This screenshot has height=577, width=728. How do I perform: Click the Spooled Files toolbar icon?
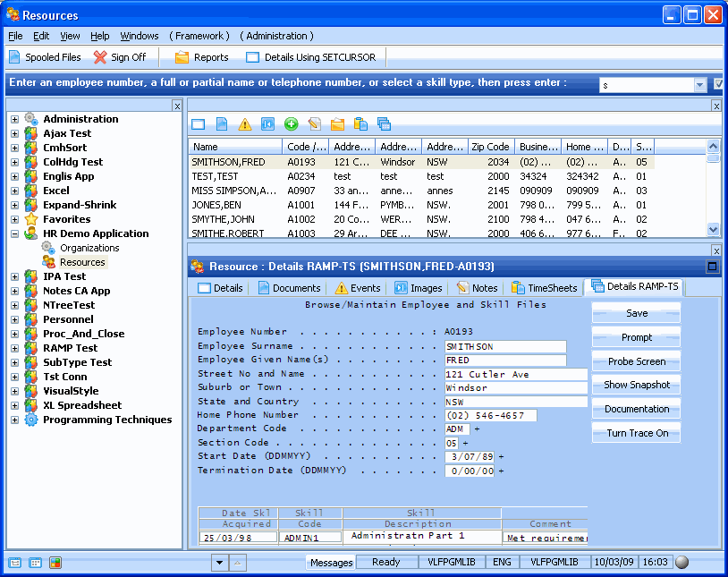point(15,57)
